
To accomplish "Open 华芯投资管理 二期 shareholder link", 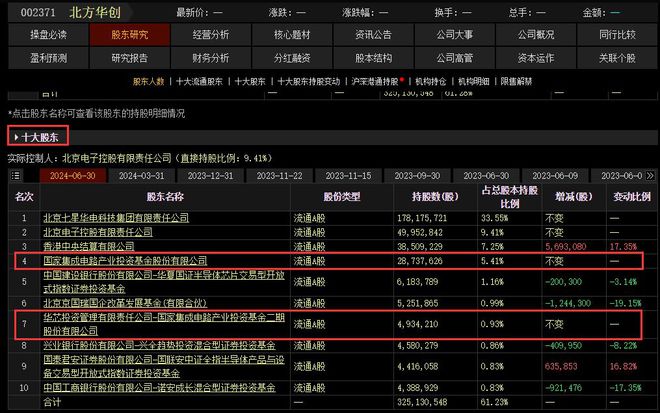I will point(164,324).
